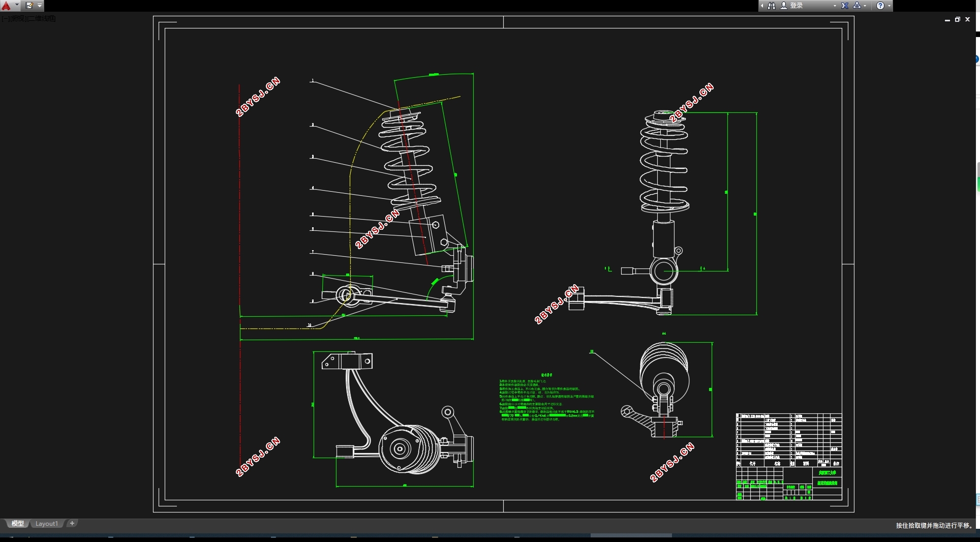Screen dimensions: 980x542
Task: Click the user account sign-in icon
Action: [x=784, y=6]
